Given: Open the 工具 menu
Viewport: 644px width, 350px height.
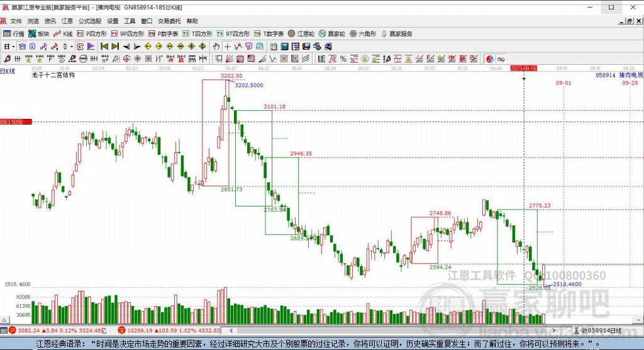Looking at the screenshot, I should coord(130,21).
